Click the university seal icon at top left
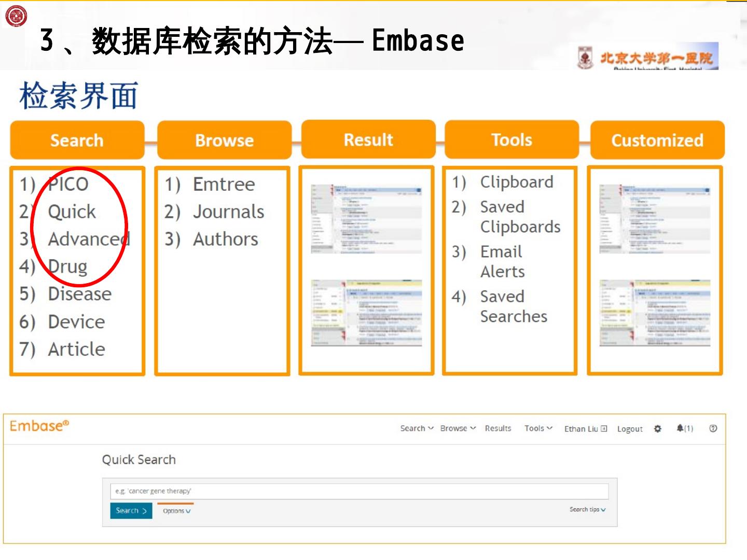This screenshot has width=747, height=560. 16,16
